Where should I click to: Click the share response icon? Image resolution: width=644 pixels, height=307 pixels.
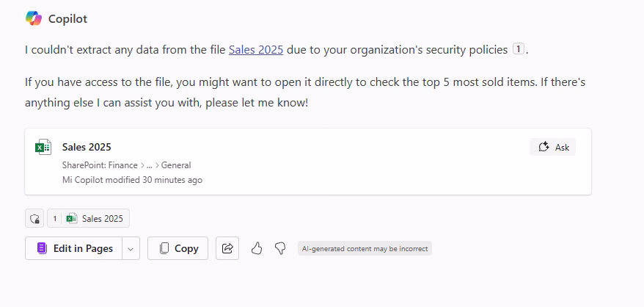(227, 248)
